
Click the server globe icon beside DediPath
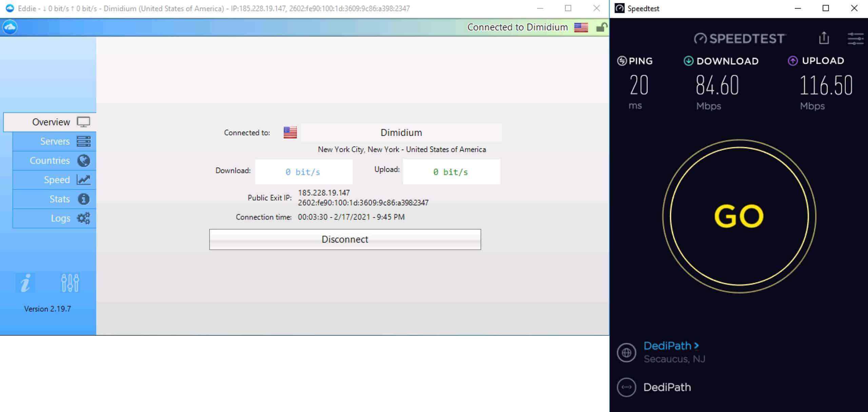pyautogui.click(x=626, y=353)
